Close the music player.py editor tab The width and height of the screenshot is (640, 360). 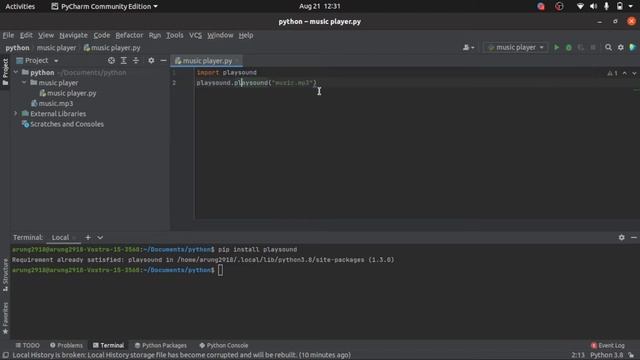tap(237, 61)
